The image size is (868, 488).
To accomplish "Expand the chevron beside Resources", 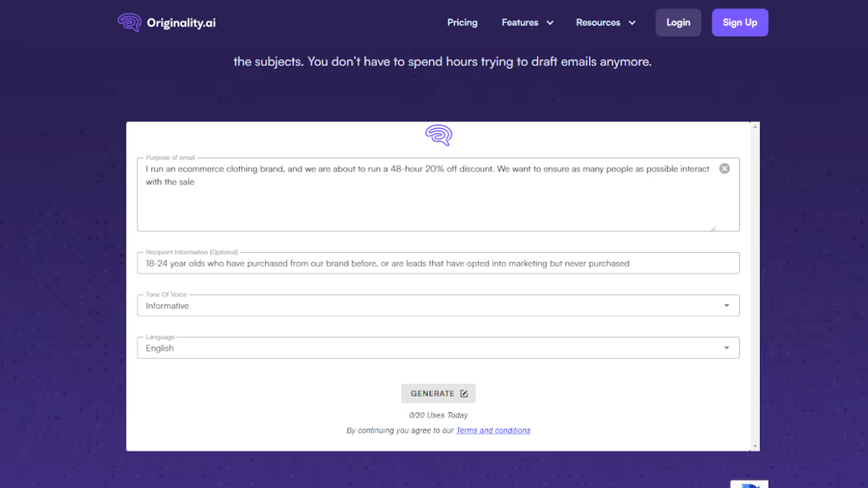I will click(x=632, y=23).
